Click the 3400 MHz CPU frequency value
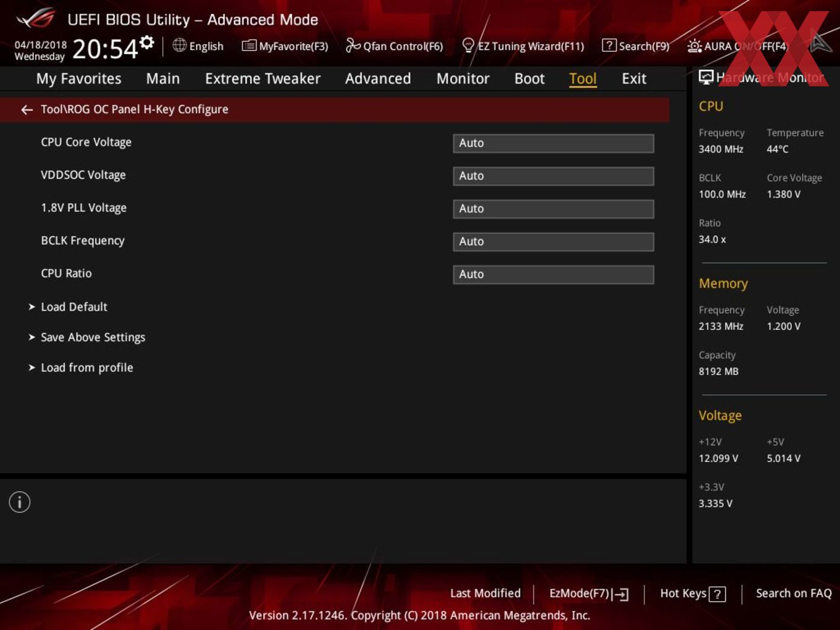Image resolution: width=840 pixels, height=630 pixels. pos(721,149)
